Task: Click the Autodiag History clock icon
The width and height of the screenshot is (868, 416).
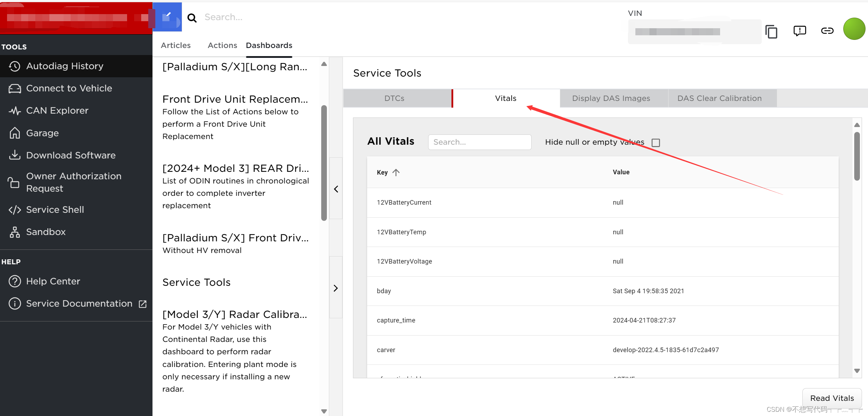Action: tap(14, 66)
